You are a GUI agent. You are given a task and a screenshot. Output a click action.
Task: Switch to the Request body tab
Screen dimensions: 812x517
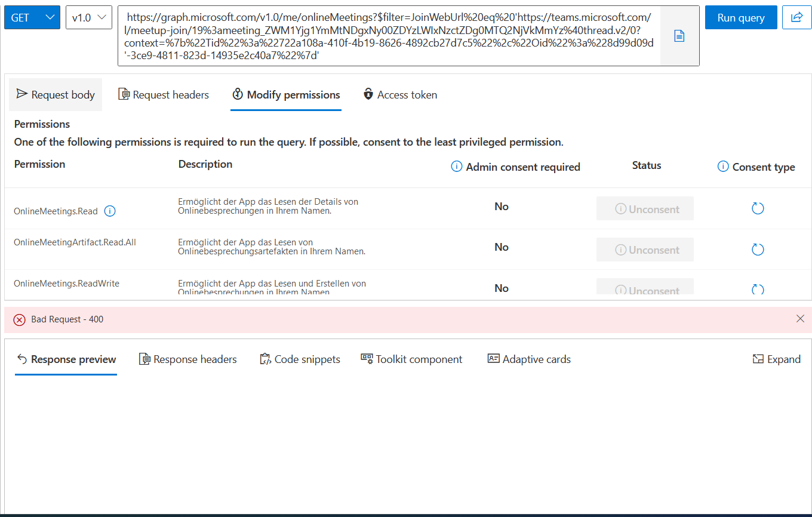click(x=55, y=94)
